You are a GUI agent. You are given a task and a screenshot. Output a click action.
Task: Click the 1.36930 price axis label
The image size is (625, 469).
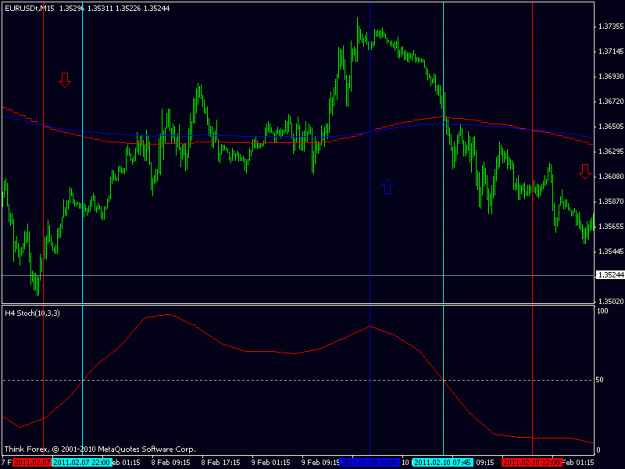(610, 76)
